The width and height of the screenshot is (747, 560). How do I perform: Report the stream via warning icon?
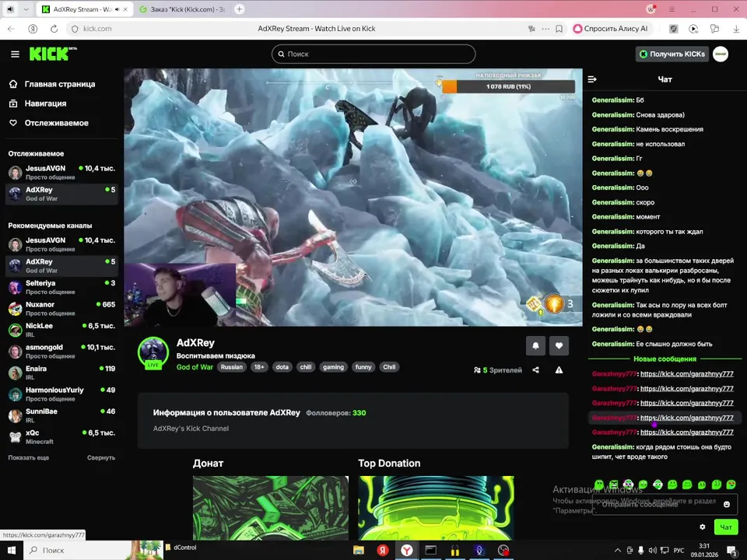(x=559, y=370)
